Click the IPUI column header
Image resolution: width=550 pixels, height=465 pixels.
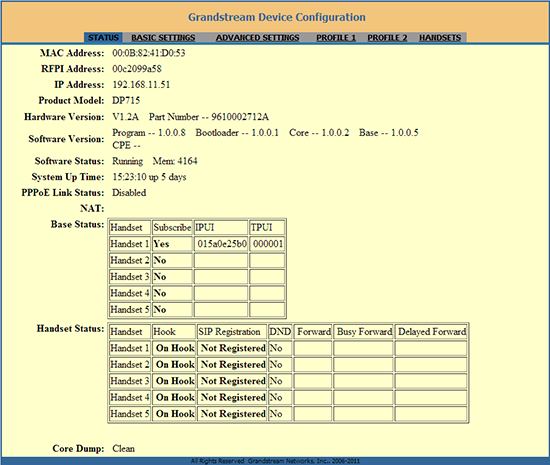pyautogui.click(x=221, y=228)
